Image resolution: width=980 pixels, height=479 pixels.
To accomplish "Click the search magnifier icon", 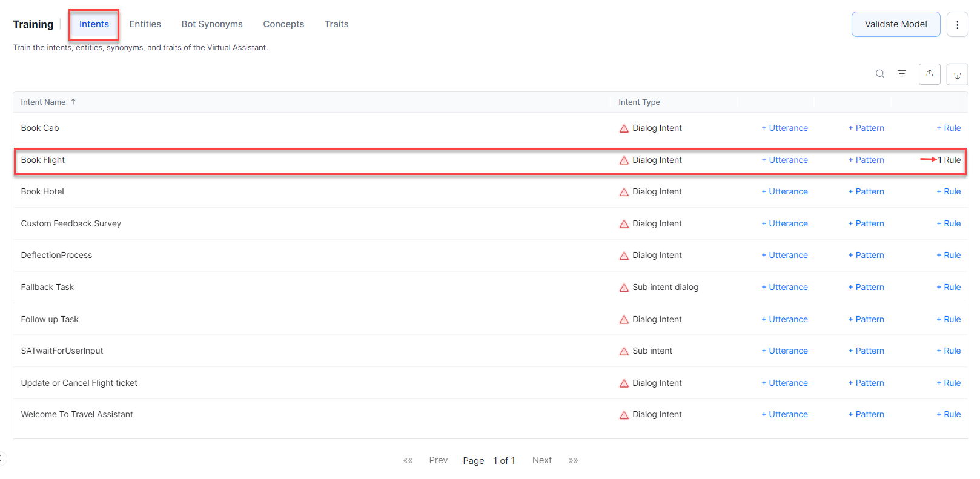I will (879, 74).
